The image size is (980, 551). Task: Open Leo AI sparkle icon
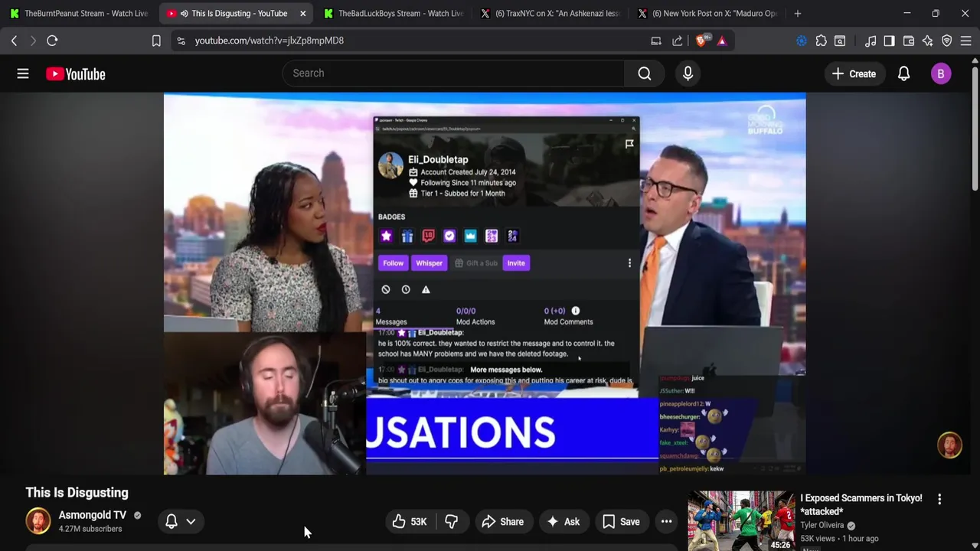click(x=928, y=41)
